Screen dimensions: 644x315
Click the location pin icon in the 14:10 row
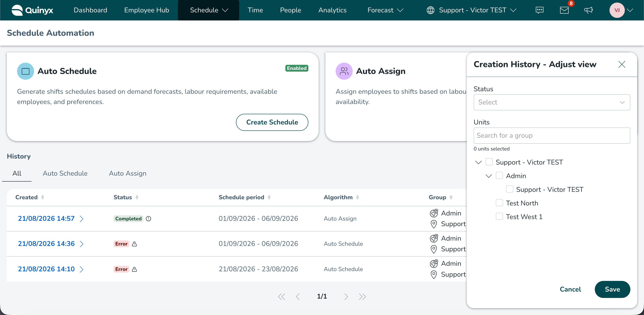(x=434, y=275)
